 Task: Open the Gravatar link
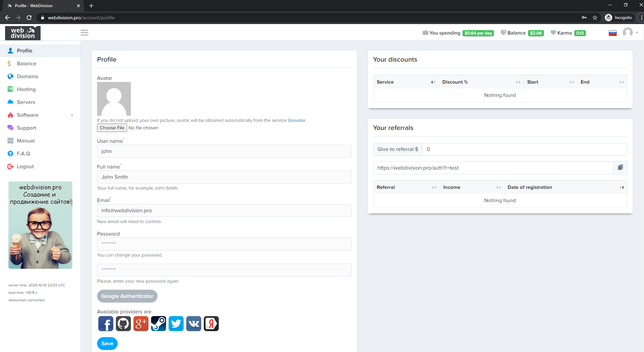[296, 120]
